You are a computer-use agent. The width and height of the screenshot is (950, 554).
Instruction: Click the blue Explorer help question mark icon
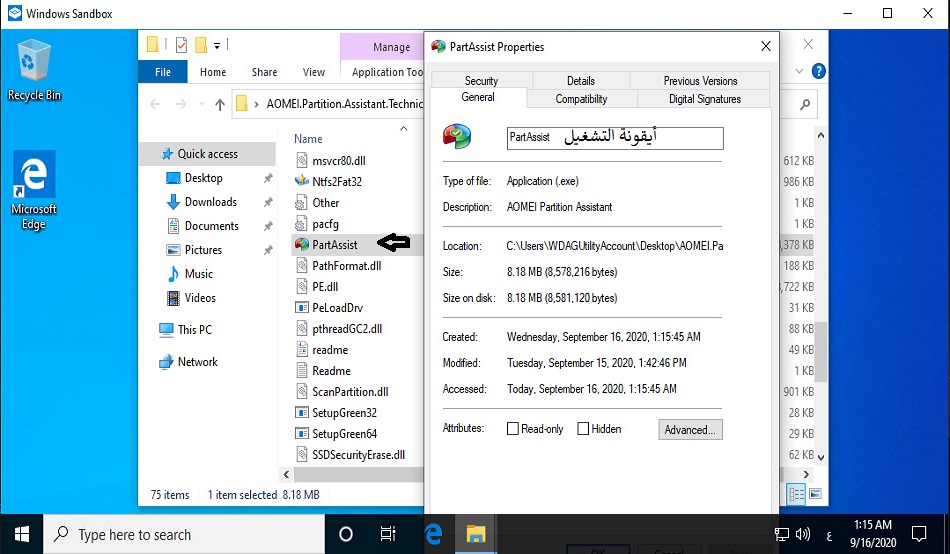(818, 72)
